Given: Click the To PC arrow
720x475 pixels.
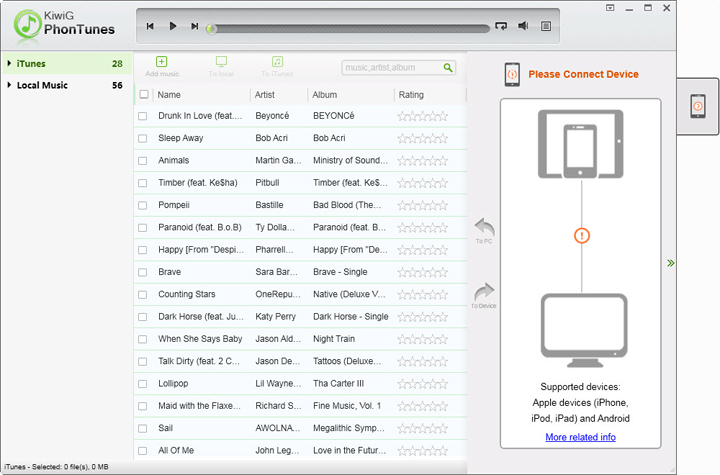Looking at the screenshot, I should click(x=484, y=226).
